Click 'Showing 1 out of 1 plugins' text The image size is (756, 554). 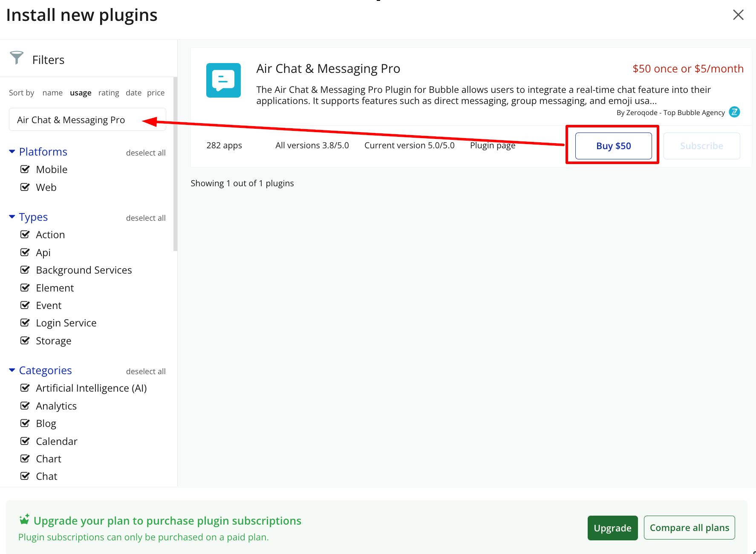pos(242,183)
